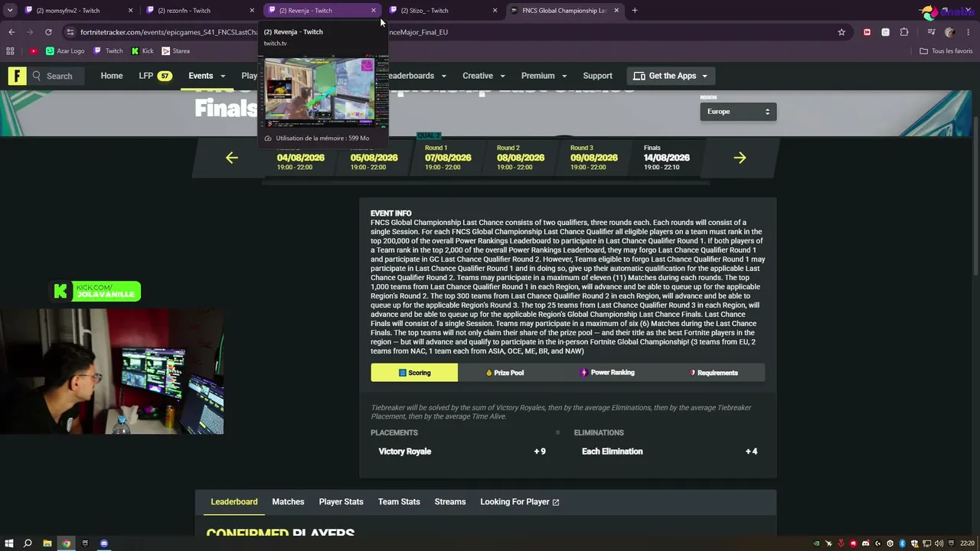Open the Looking For Player external link

point(520,502)
